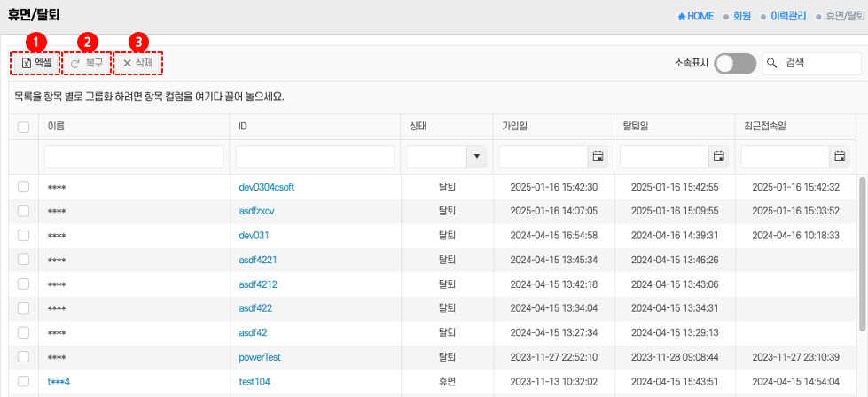
Task: Sort by the 가입일 column header
Action: pos(515,127)
